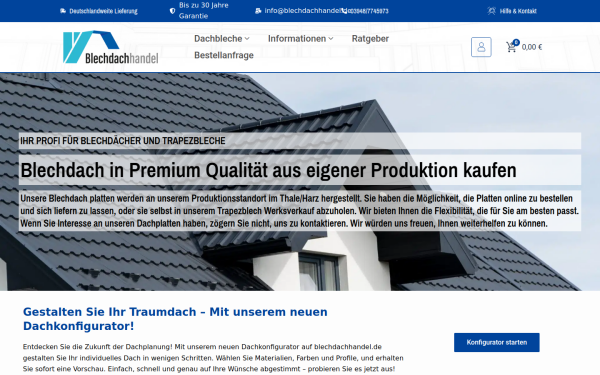Open the Bestellanfrage page
The width and height of the screenshot is (600, 375).
[x=224, y=55]
